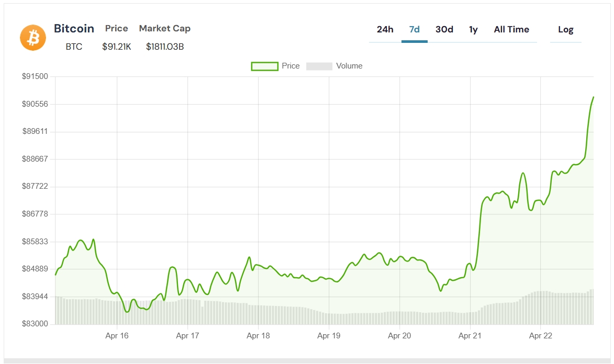The image size is (614, 364).
Task: Click the $87722 y-axis label
Action: [35, 186]
